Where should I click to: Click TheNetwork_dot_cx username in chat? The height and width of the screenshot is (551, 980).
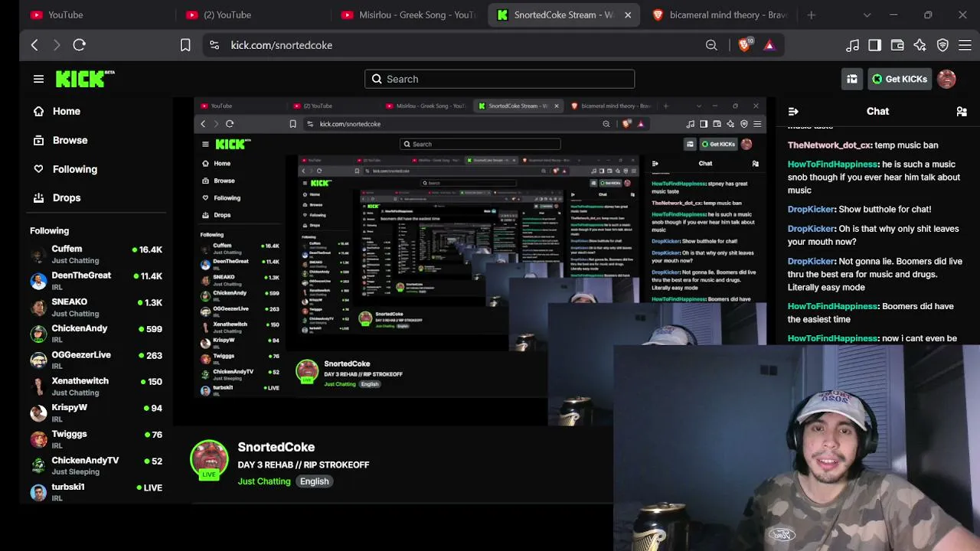829,145
